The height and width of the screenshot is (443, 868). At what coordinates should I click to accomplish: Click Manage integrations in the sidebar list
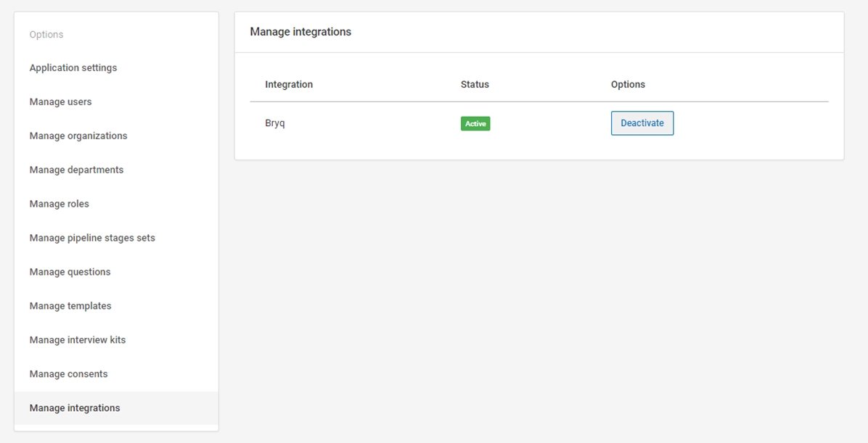(x=75, y=408)
